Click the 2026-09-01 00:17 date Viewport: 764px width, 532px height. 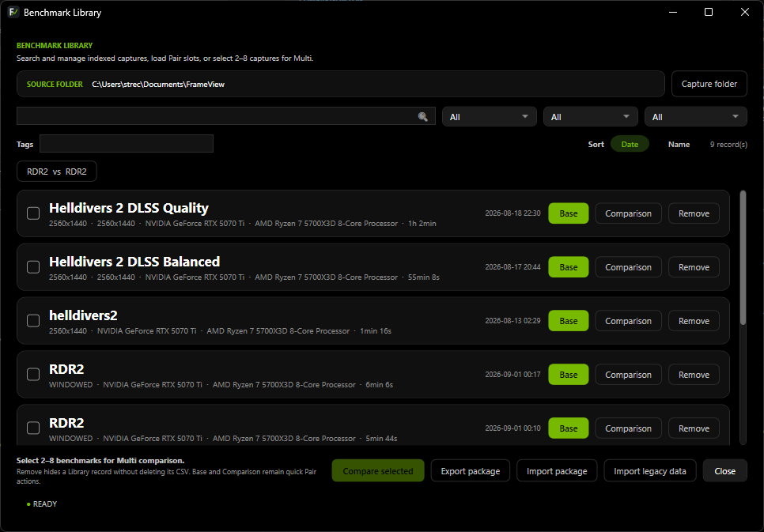click(x=512, y=374)
